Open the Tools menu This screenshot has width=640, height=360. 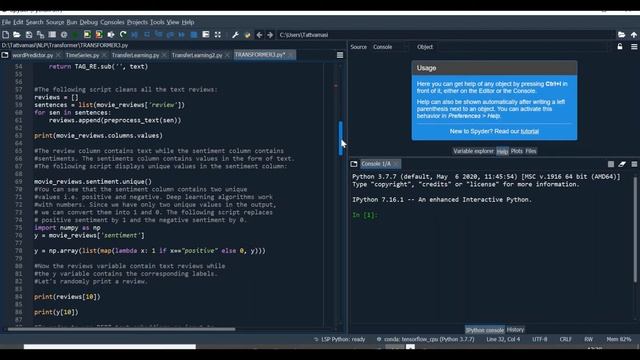click(x=157, y=22)
